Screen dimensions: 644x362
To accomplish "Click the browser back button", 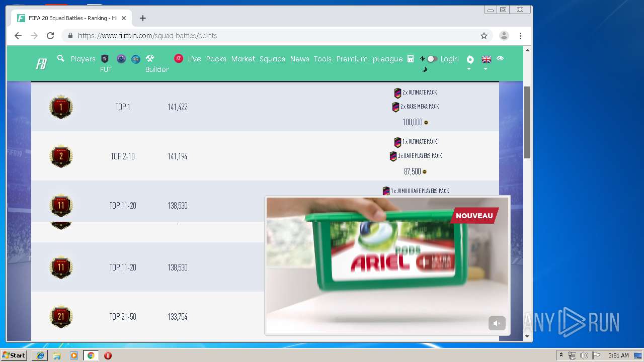I will click(18, 36).
